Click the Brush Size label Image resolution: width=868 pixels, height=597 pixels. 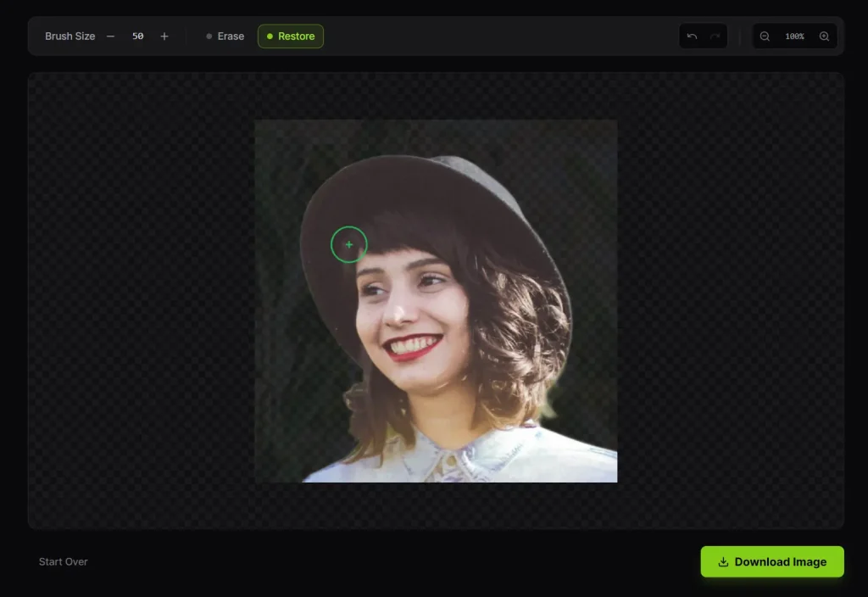pos(70,36)
